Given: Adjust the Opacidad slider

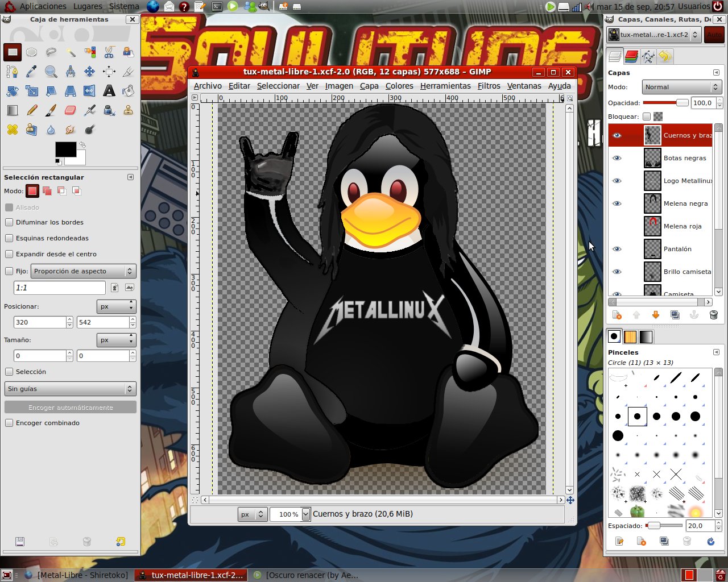Looking at the screenshot, I should [665, 103].
